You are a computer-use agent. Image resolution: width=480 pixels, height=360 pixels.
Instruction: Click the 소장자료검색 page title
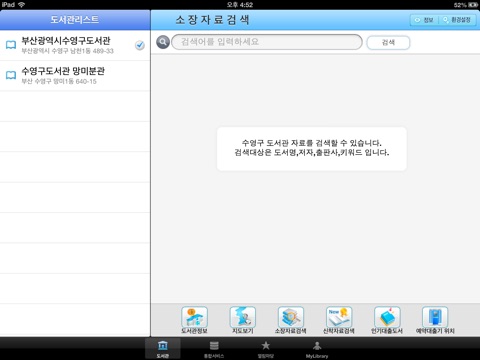pyautogui.click(x=212, y=20)
